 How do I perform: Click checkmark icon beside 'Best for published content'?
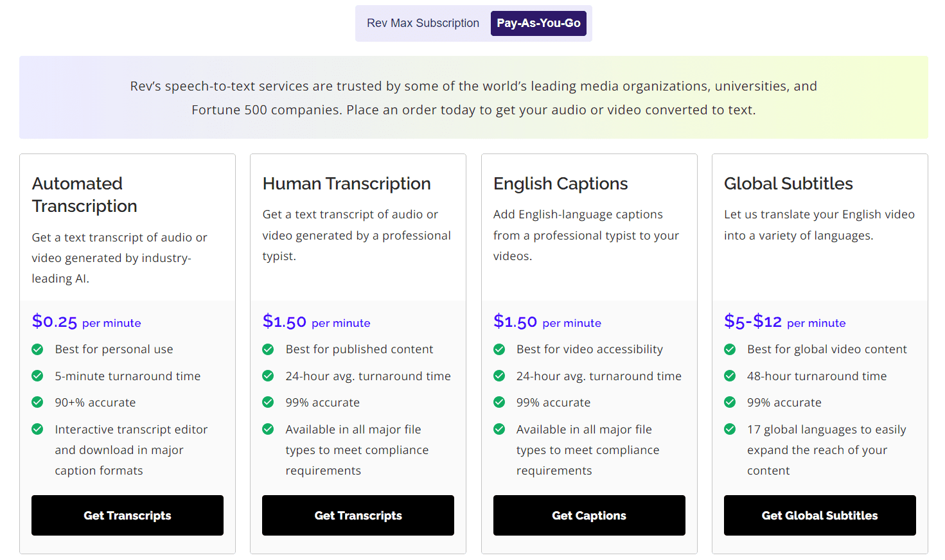[268, 349]
